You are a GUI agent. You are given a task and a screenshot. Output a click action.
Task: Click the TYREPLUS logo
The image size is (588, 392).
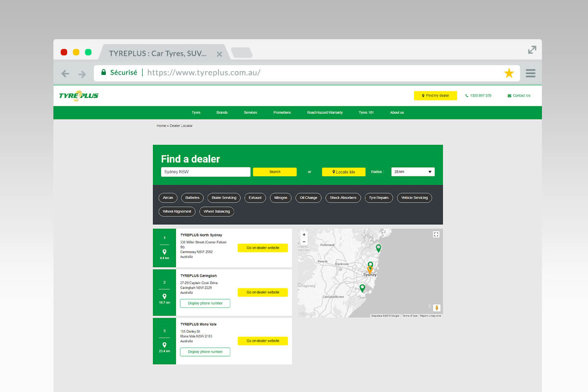[x=79, y=96]
